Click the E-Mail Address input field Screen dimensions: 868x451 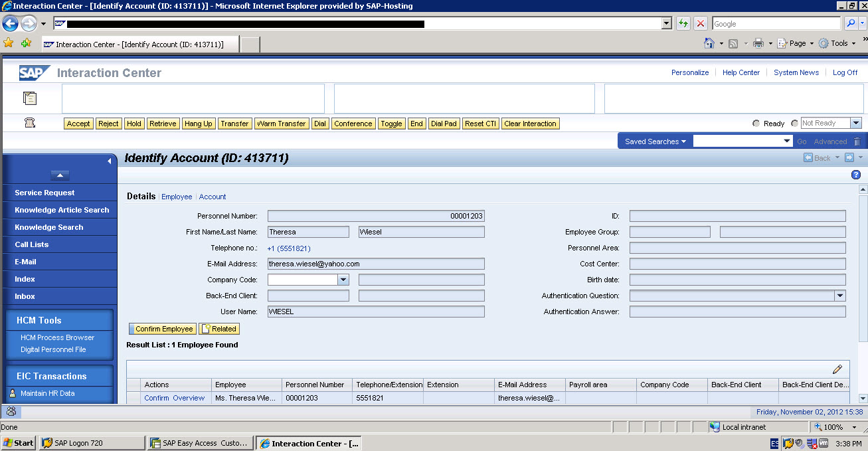click(376, 264)
